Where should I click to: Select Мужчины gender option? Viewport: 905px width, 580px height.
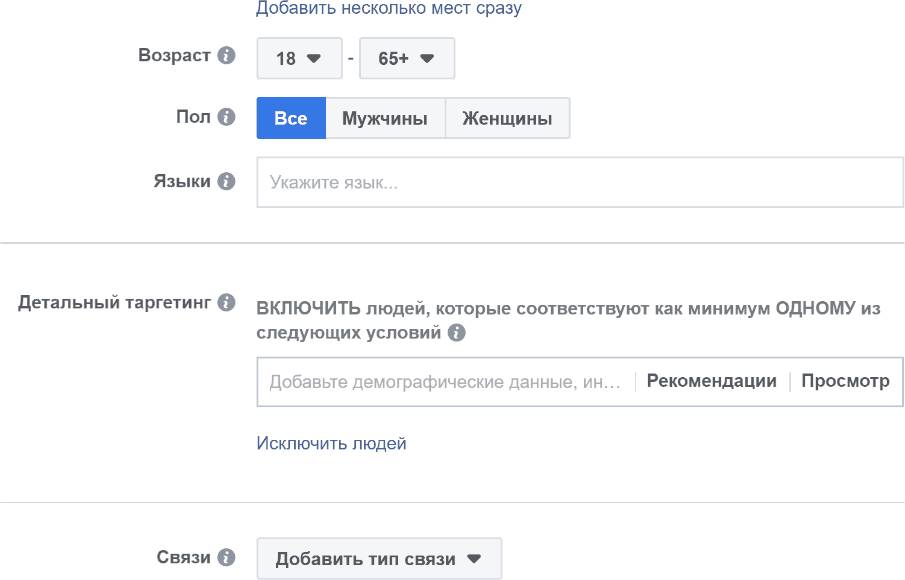pyautogui.click(x=385, y=118)
